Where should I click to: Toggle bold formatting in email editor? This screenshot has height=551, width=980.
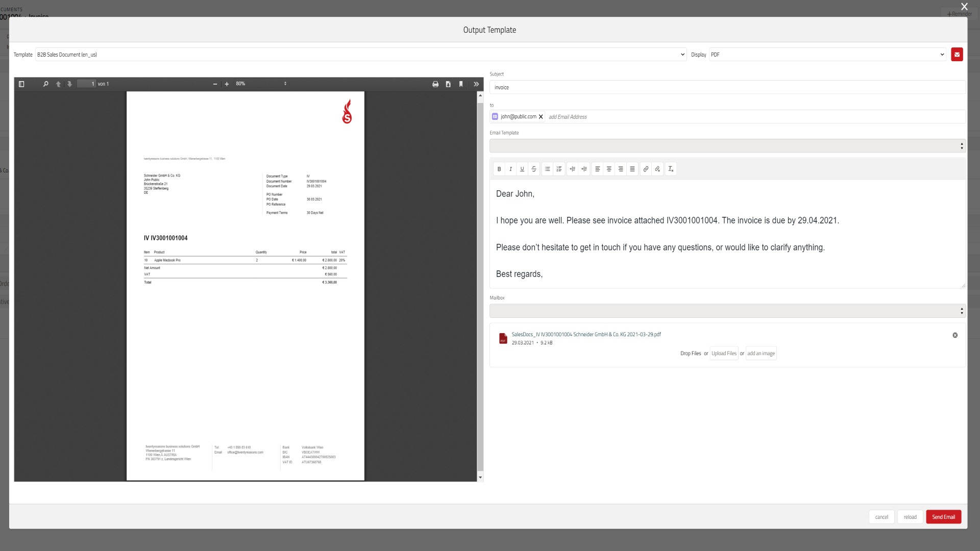[x=499, y=169]
